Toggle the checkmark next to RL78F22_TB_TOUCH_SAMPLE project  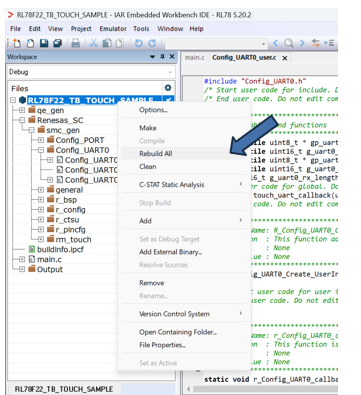tap(168, 100)
